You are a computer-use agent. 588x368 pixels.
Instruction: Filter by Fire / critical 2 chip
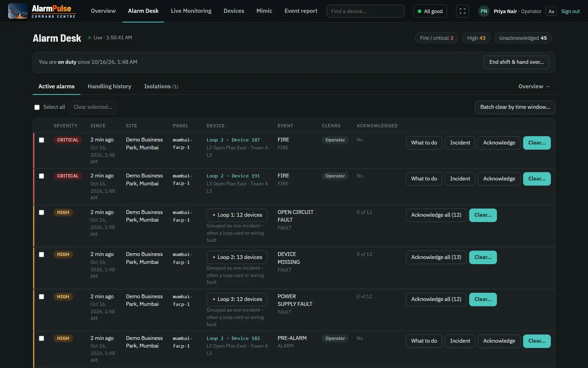(437, 38)
